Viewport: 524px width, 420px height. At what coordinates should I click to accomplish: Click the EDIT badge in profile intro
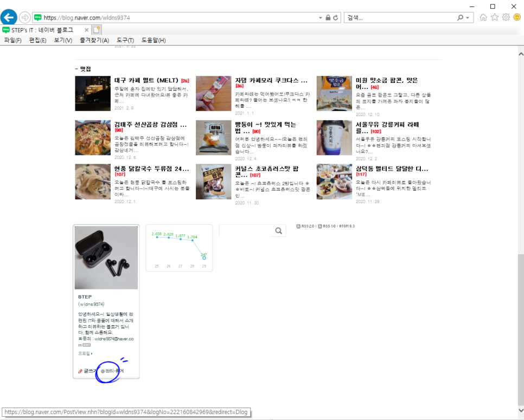click(87, 345)
